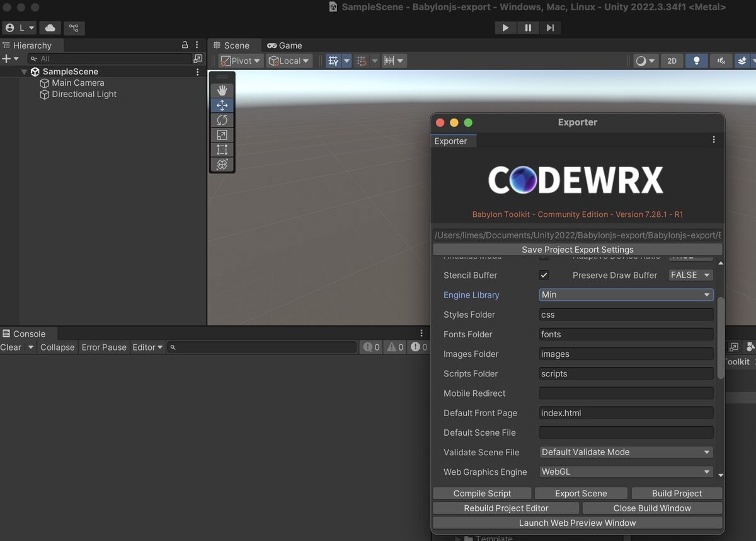
Task: Open the Engine Library Min dropdown
Action: (x=626, y=294)
